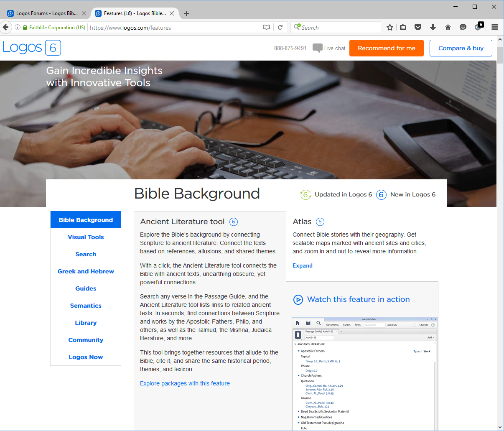This screenshot has width=504, height=431.
Task: Bookmark this page with star icon
Action: click(390, 28)
